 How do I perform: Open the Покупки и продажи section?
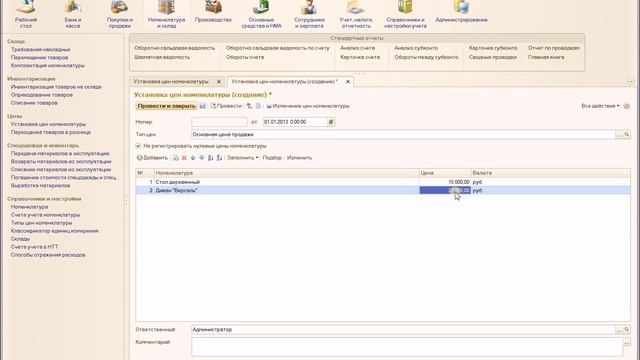pos(120,15)
